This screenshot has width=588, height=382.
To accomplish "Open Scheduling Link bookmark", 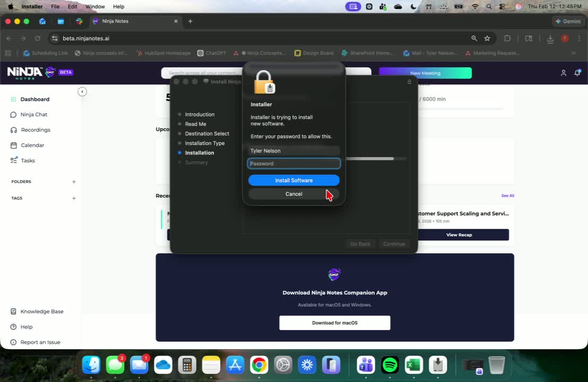I will pyautogui.click(x=46, y=53).
